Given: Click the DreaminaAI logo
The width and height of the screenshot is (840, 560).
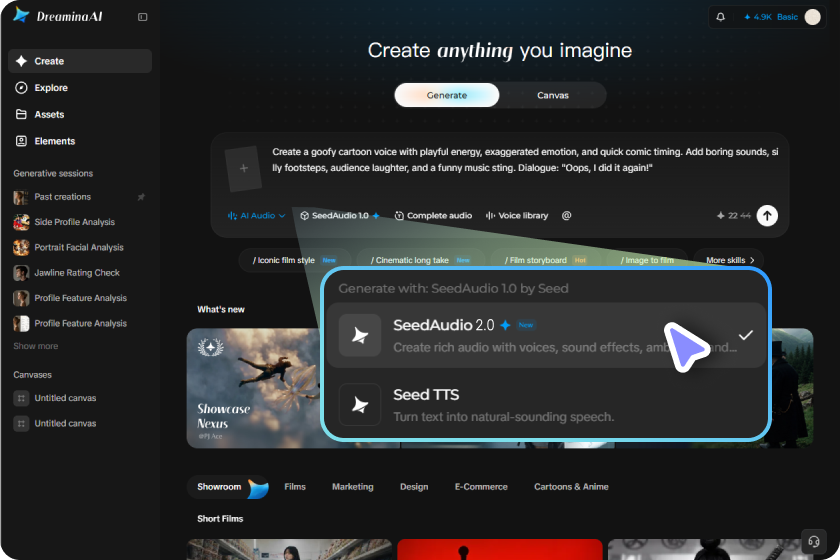Looking at the screenshot, I should pos(58,16).
